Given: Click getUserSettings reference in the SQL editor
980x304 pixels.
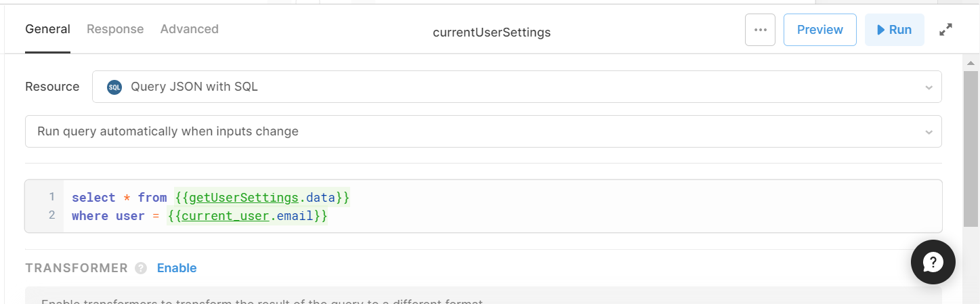Looking at the screenshot, I should point(244,198).
